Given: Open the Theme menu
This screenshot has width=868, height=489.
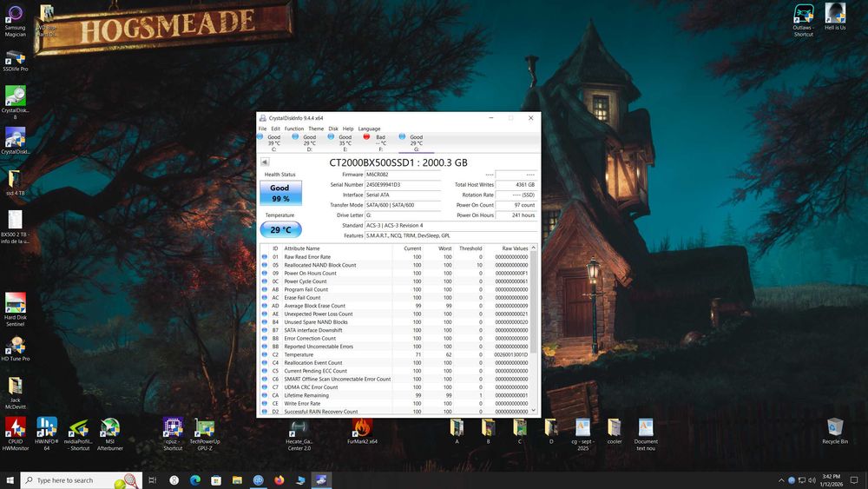Looking at the screenshot, I should pyautogui.click(x=316, y=129).
